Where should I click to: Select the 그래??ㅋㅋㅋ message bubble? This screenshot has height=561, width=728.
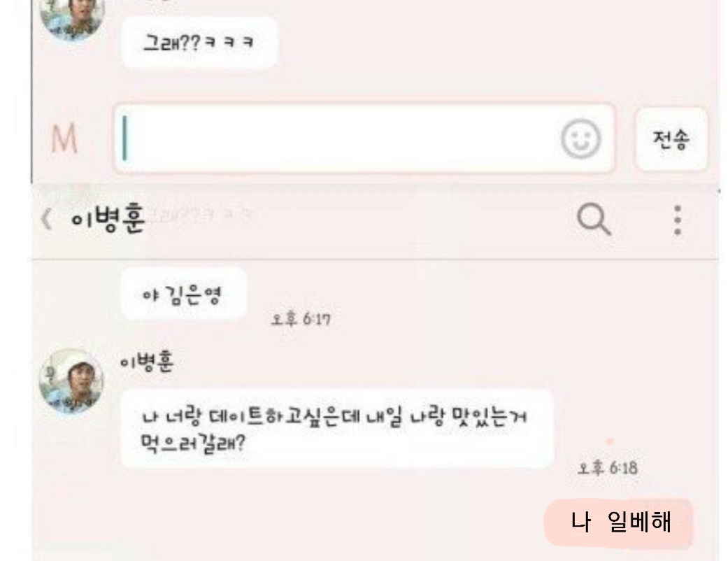point(199,43)
